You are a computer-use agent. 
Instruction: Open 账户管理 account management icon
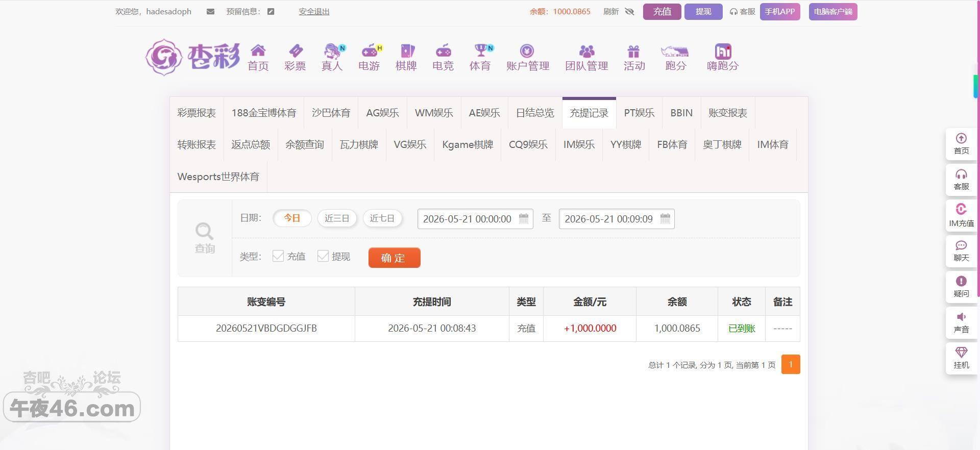(527, 51)
